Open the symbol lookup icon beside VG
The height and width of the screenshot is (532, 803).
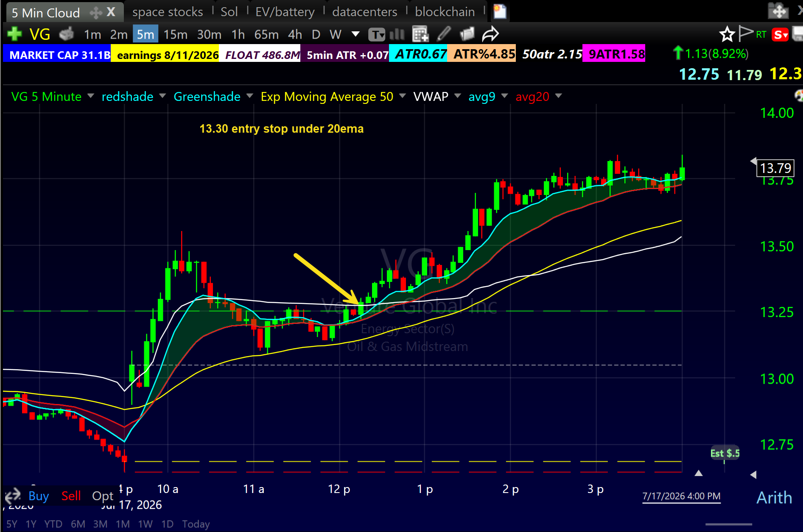66,34
